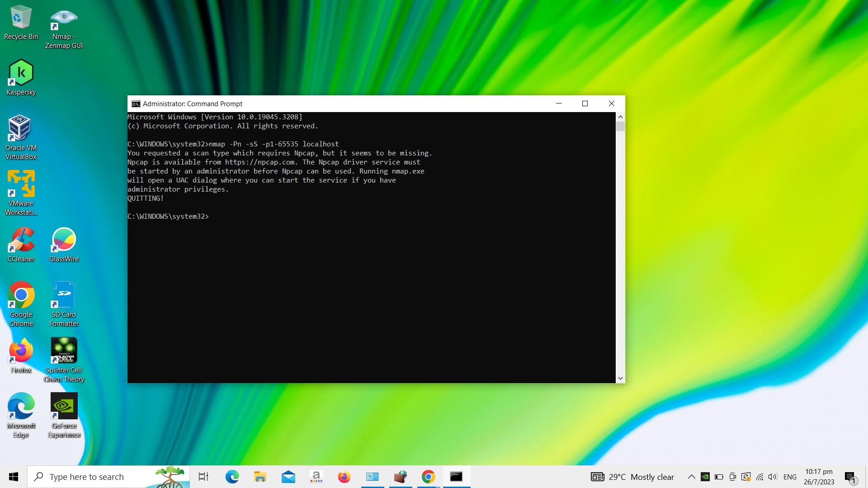Select the GlassWire desktop icon
The image size is (868, 488).
point(64,244)
